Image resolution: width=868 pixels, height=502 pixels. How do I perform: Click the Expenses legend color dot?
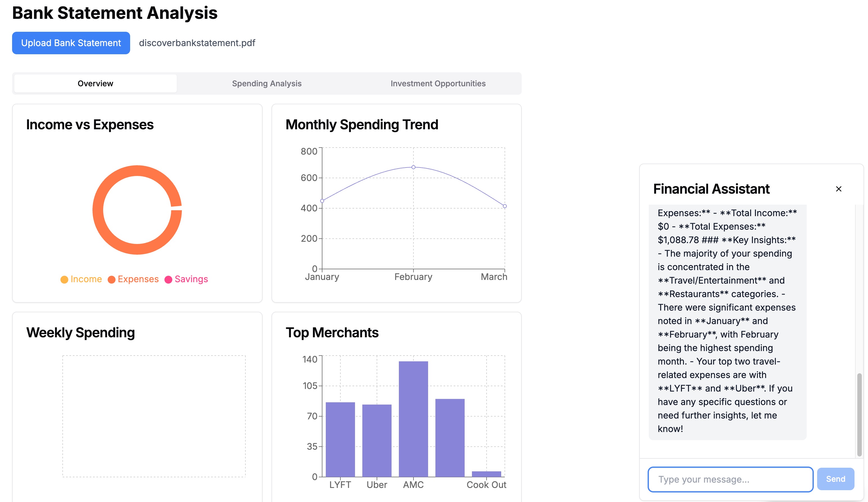tap(111, 279)
